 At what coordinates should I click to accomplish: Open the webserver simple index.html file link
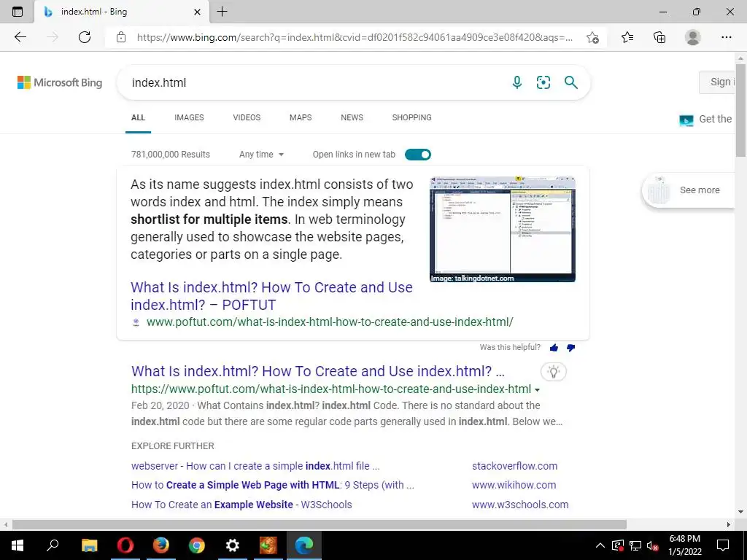[x=255, y=466]
